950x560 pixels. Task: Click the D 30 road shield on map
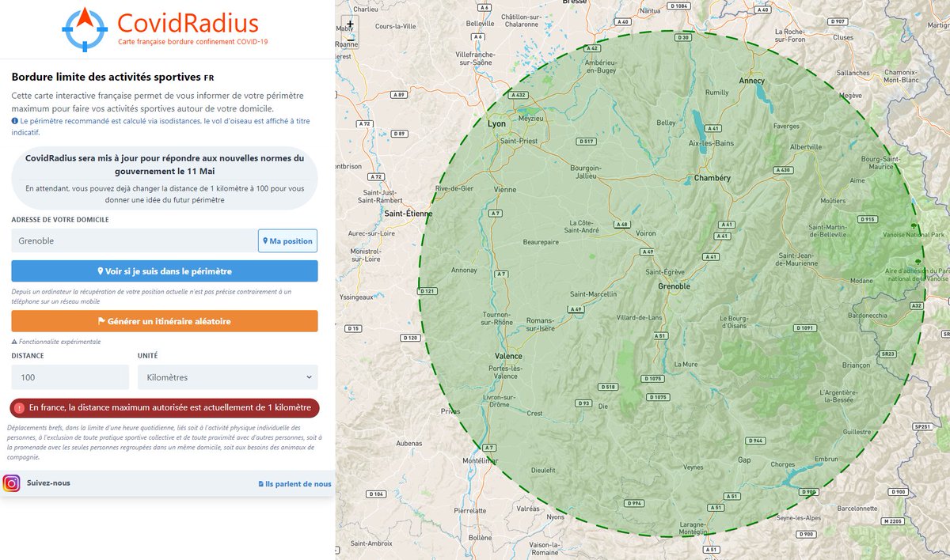(x=684, y=37)
